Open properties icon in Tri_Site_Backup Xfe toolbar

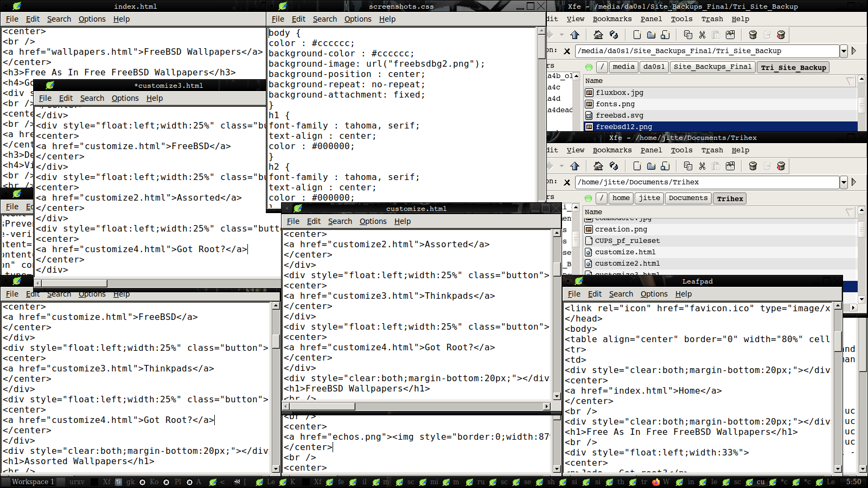click(730, 35)
